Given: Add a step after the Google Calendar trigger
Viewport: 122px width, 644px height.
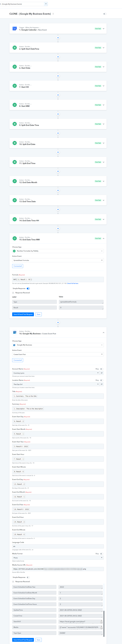Looking at the screenshot, I should [x=58, y=38].
